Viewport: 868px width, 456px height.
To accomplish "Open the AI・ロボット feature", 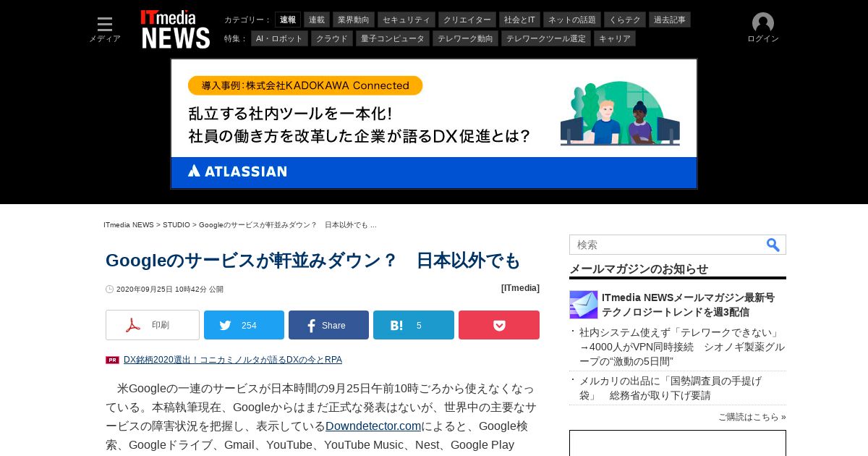I will point(279,38).
